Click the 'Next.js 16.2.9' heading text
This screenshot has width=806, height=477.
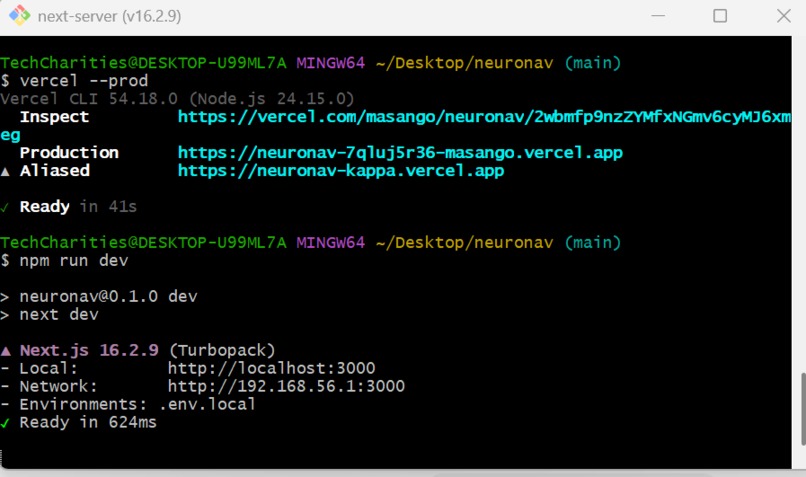[x=89, y=351]
